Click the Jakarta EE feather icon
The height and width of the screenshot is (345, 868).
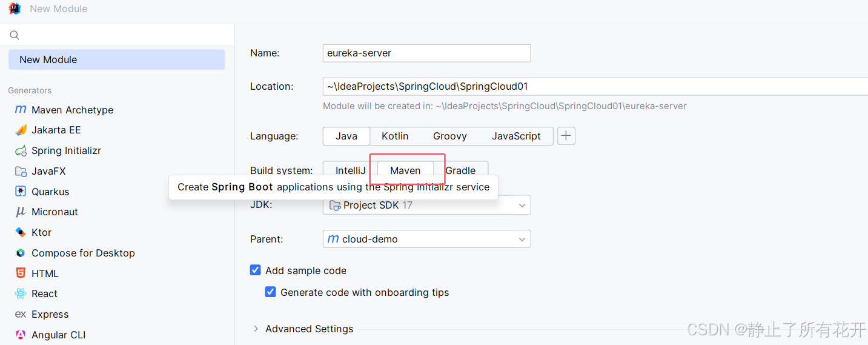point(21,130)
